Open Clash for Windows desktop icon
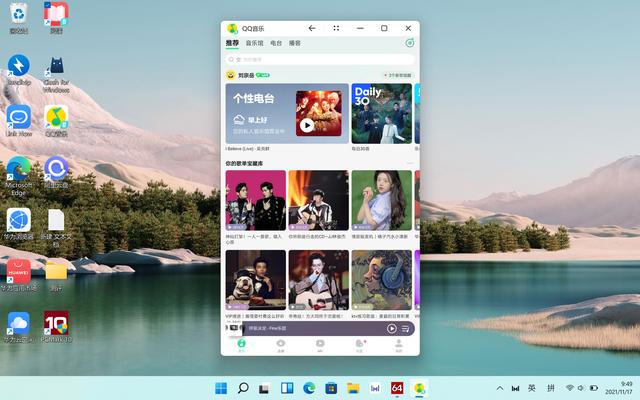The width and height of the screenshot is (640, 400). pyautogui.click(x=56, y=73)
